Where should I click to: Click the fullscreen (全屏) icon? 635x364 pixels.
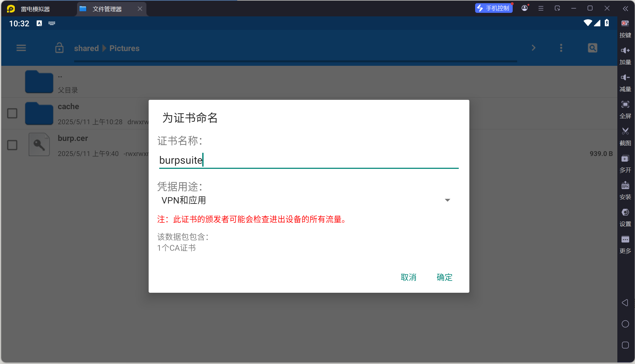[x=625, y=105]
